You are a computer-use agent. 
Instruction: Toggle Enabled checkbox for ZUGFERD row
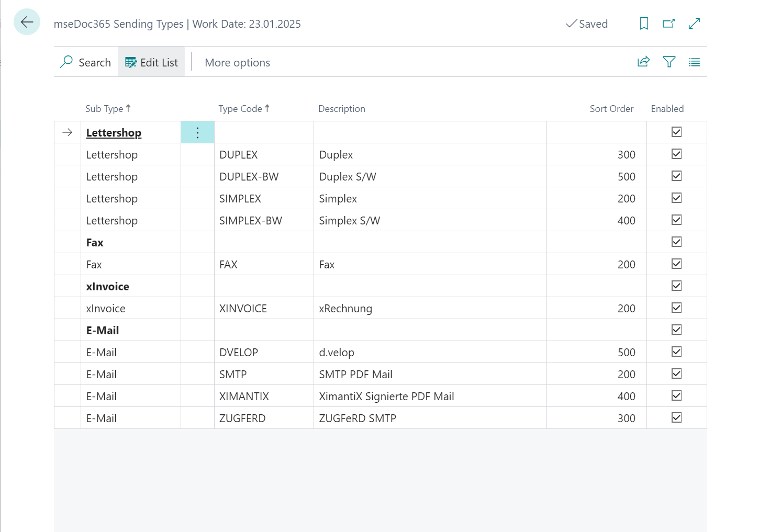pos(676,418)
